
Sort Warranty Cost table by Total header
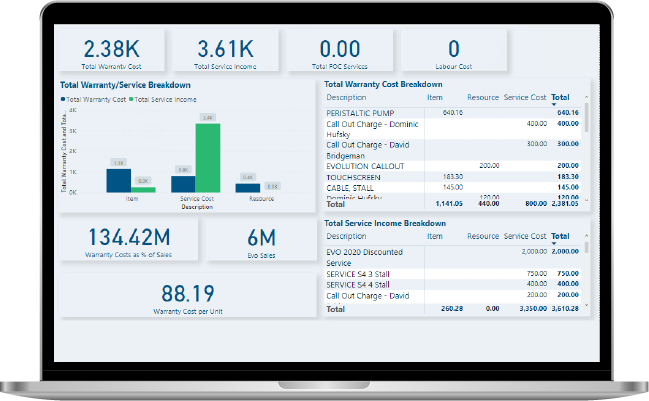point(560,97)
